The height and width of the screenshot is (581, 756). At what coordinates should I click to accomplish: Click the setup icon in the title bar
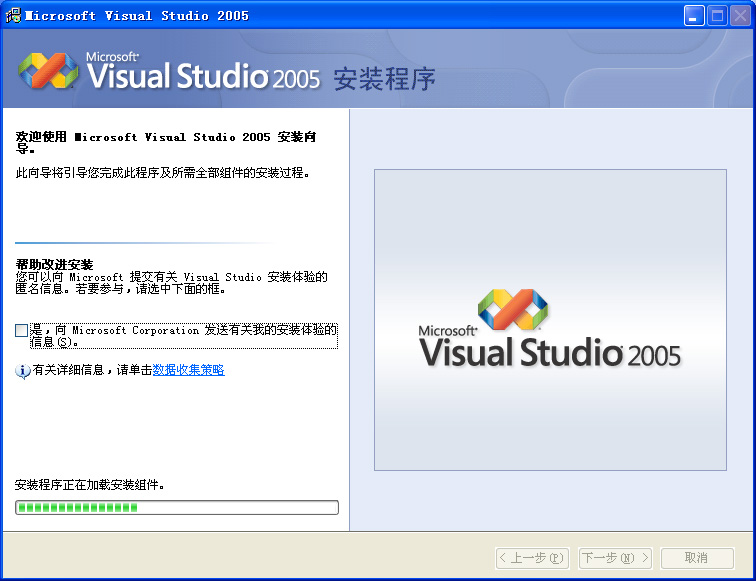(13, 15)
